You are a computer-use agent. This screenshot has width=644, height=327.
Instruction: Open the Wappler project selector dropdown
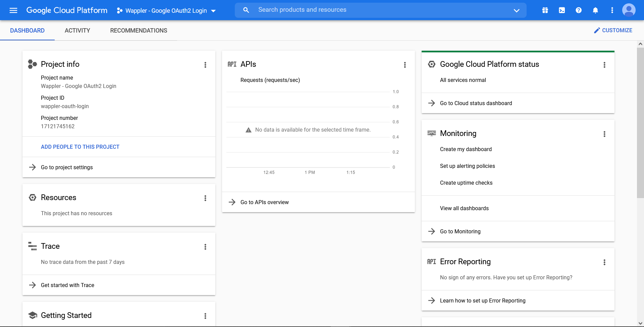(166, 11)
